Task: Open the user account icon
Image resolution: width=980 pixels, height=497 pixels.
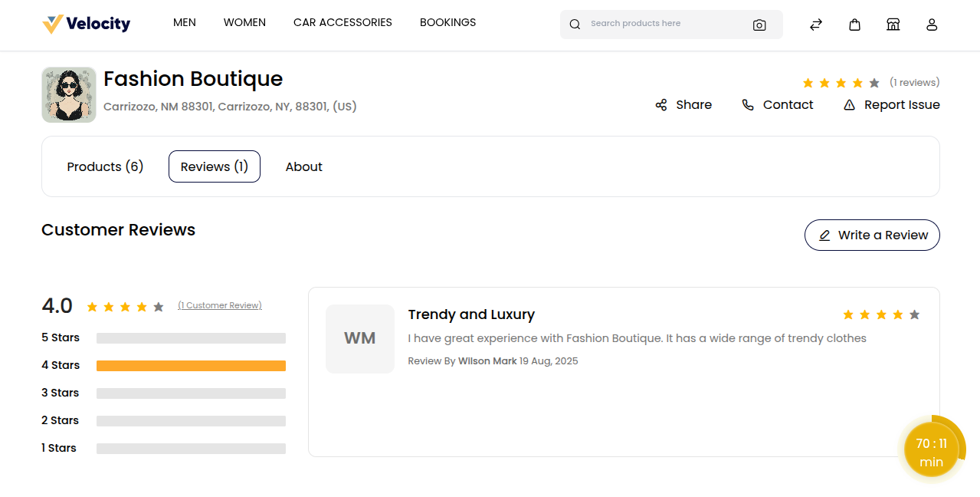Action: click(x=932, y=25)
